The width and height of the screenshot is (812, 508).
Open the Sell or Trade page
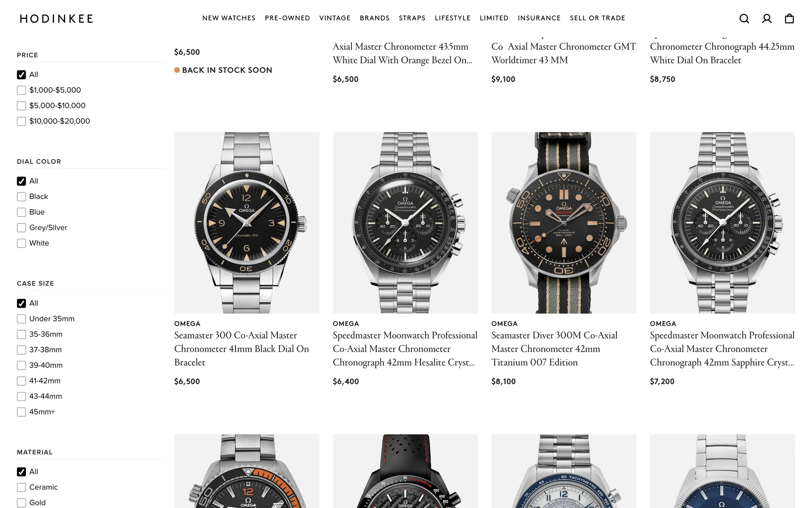click(x=597, y=18)
